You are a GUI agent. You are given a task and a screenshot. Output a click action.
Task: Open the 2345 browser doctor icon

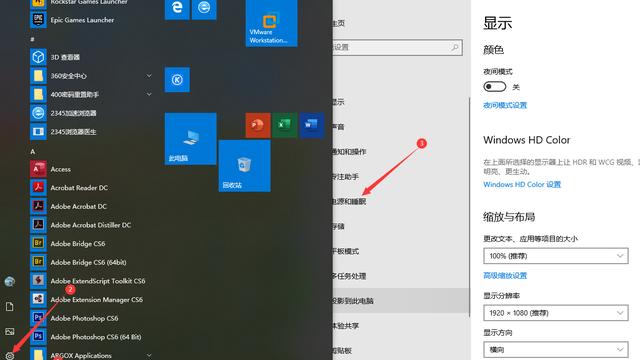tap(38, 132)
